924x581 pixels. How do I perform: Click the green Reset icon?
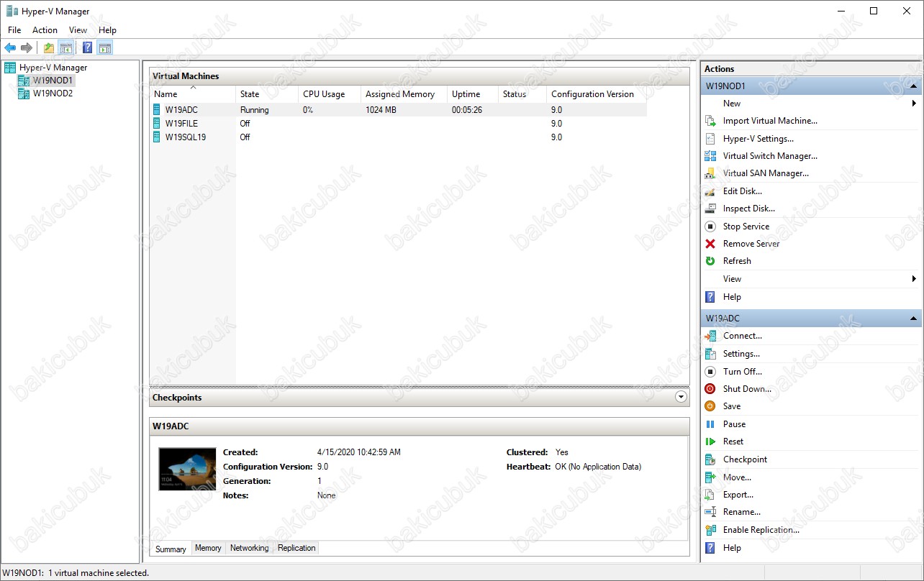click(710, 442)
